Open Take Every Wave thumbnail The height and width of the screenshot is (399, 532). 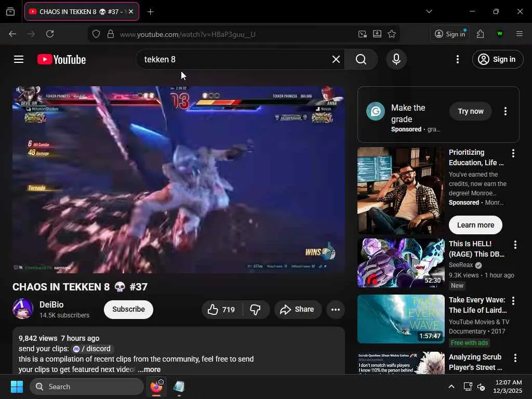point(401,319)
